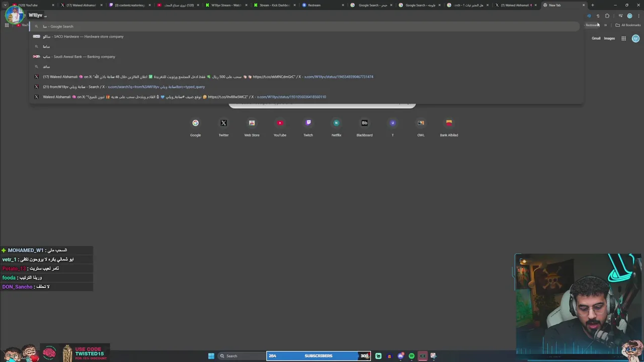The width and height of the screenshot is (644, 362).
Task: Open the Twitch shortcut tile
Action: (308, 128)
